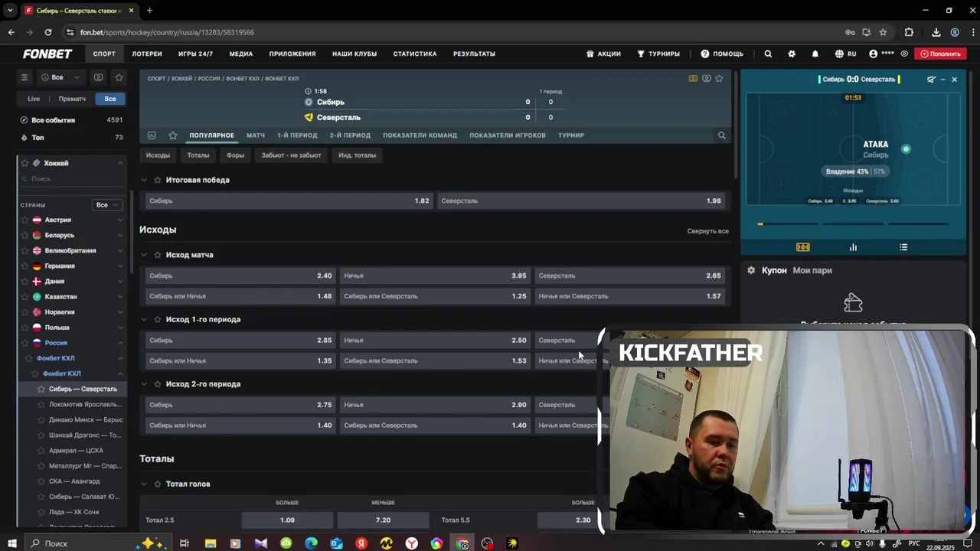
Task: Expand Казахстан country in sidebar
Action: [120, 296]
